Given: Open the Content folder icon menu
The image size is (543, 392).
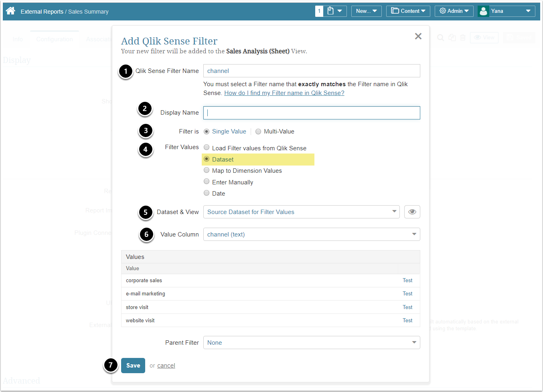Looking at the screenshot, I should pyautogui.click(x=408, y=11).
